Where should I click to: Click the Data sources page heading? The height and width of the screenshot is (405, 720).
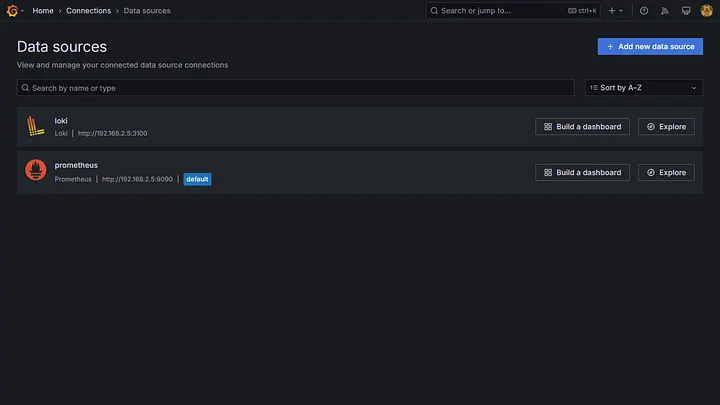[x=62, y=47]
